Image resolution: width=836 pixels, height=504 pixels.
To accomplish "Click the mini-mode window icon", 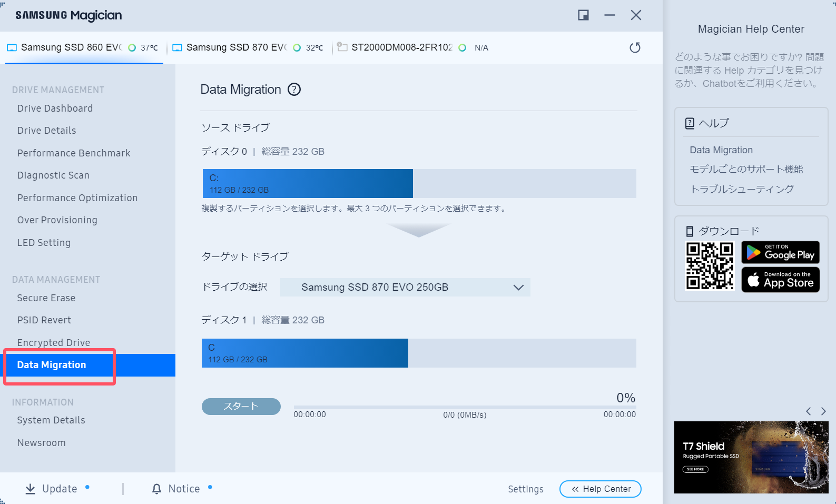I will tap(583, 15).
